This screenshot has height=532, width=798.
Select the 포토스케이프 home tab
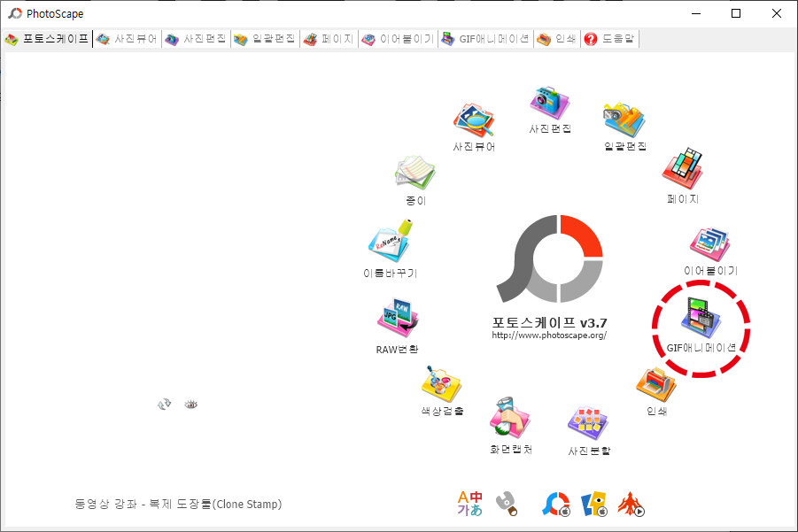(x=47, y=39)
